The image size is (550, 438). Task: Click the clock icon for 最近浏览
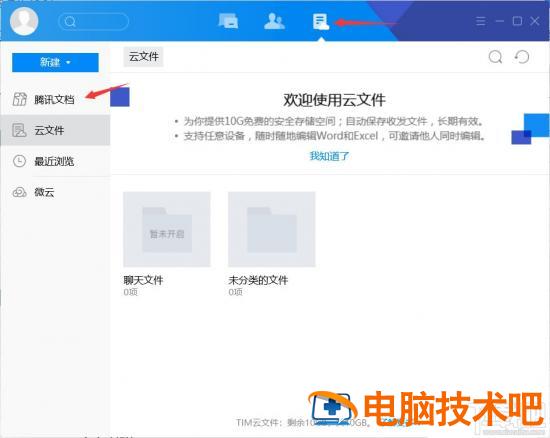tap(19, 161)
